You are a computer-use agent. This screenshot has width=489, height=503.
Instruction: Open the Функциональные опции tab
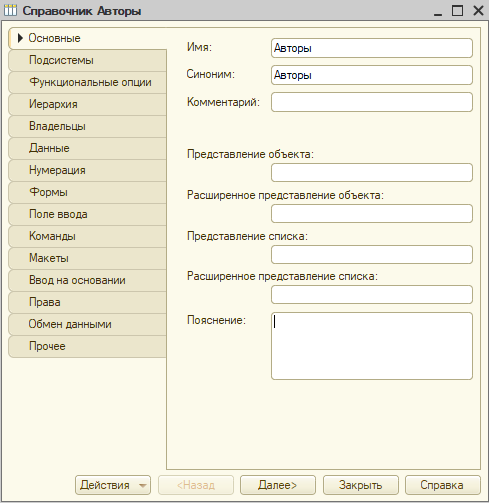[x=87, y=82]
